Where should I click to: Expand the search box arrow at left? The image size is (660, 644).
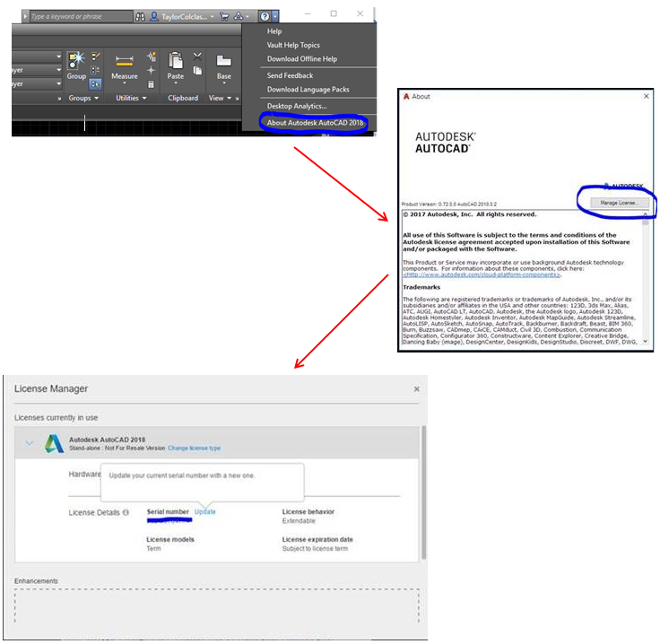(25, 16)
